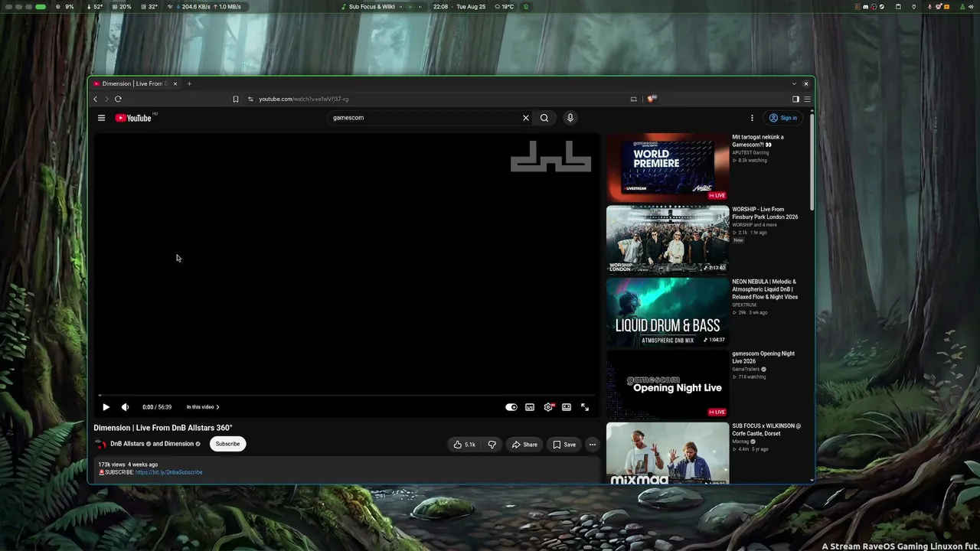Image resolution: width=980 pixels, height=551 pixels.
Task: View site information next to URL
Action: pos(250,99)
